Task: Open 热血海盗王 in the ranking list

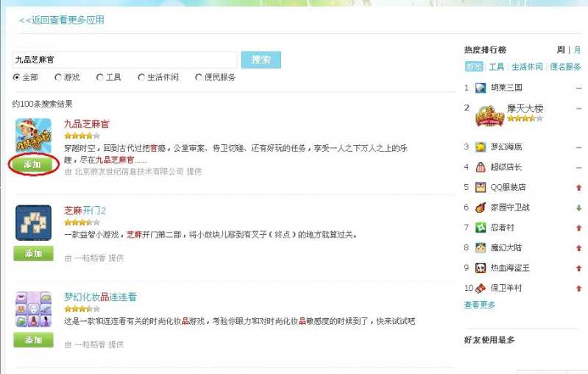Action: click(x=510, y=268)
